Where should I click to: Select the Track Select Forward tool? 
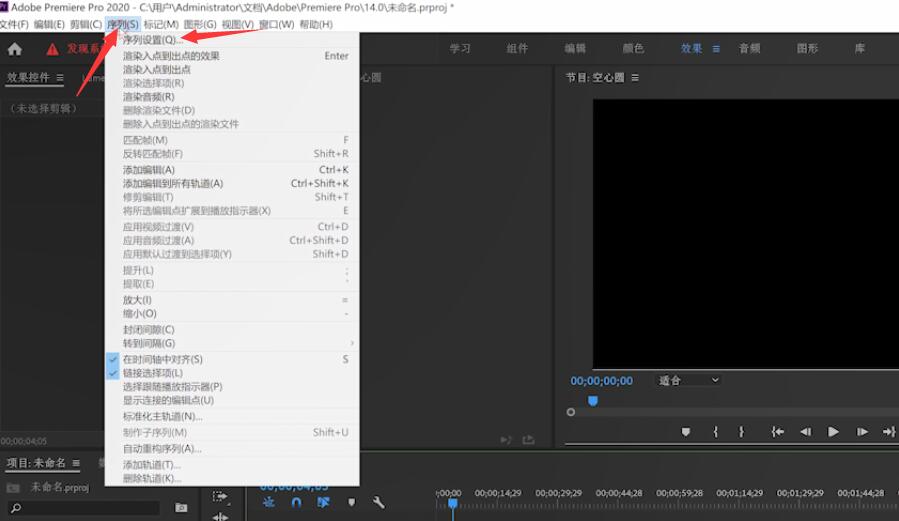[x=220, y=496]
